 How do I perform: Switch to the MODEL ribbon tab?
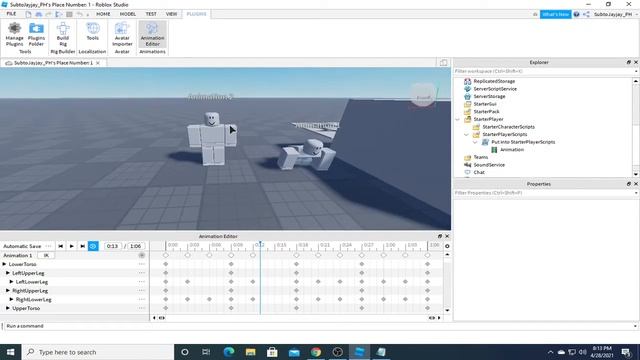pos(127,14)
